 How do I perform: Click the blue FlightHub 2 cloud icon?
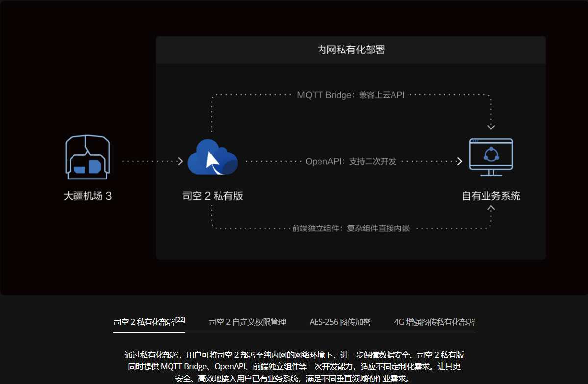(212, 157)
